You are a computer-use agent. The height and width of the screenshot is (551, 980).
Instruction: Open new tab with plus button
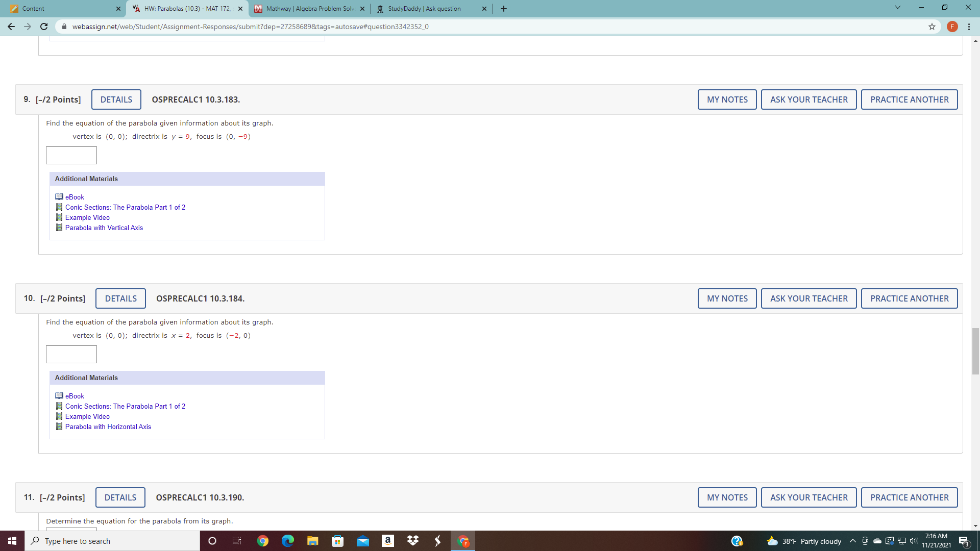(x=504, y=9)
